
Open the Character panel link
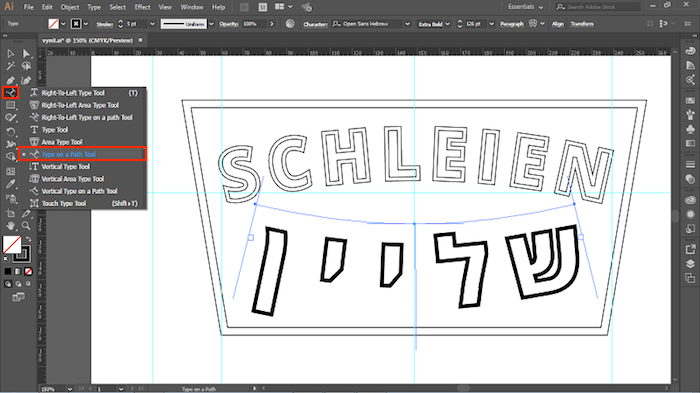pyautogui.click(x=315, y=24)
